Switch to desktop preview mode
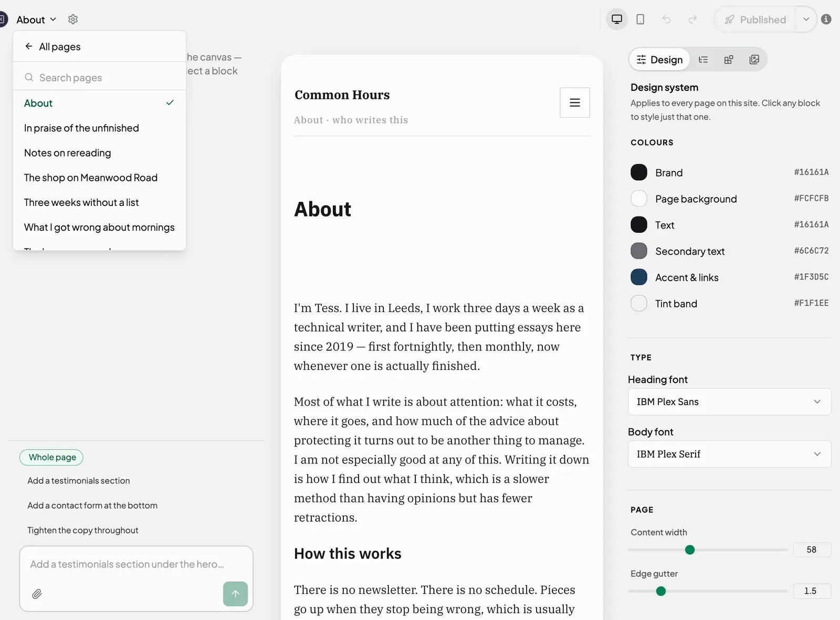Screen dimensions: 840x620 click(617, 19)
